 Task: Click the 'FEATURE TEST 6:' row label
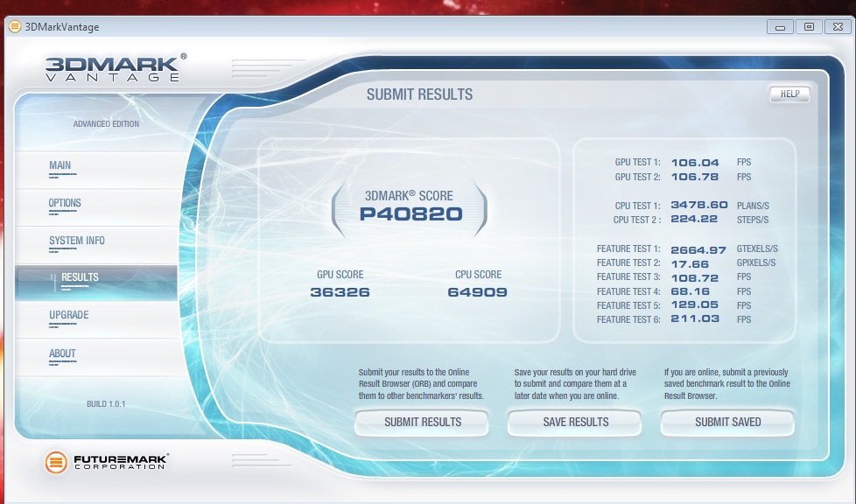628,319
